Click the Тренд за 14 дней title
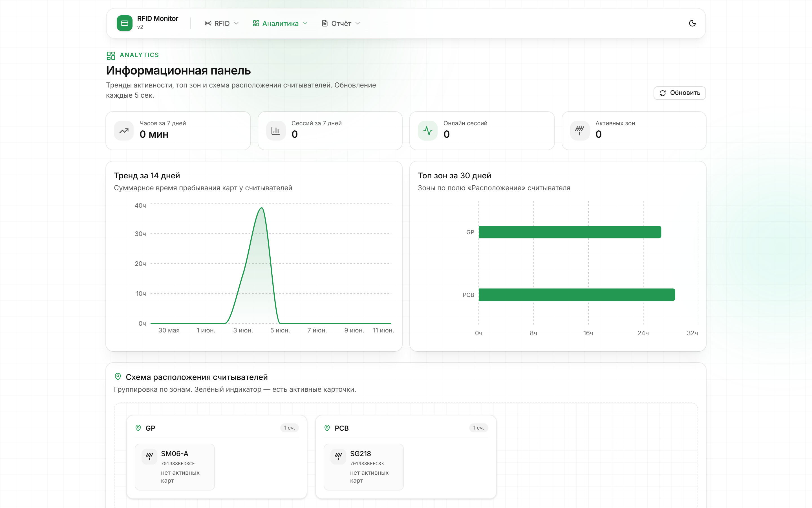The width and height of the screenshot is (812, 508). 147,176
